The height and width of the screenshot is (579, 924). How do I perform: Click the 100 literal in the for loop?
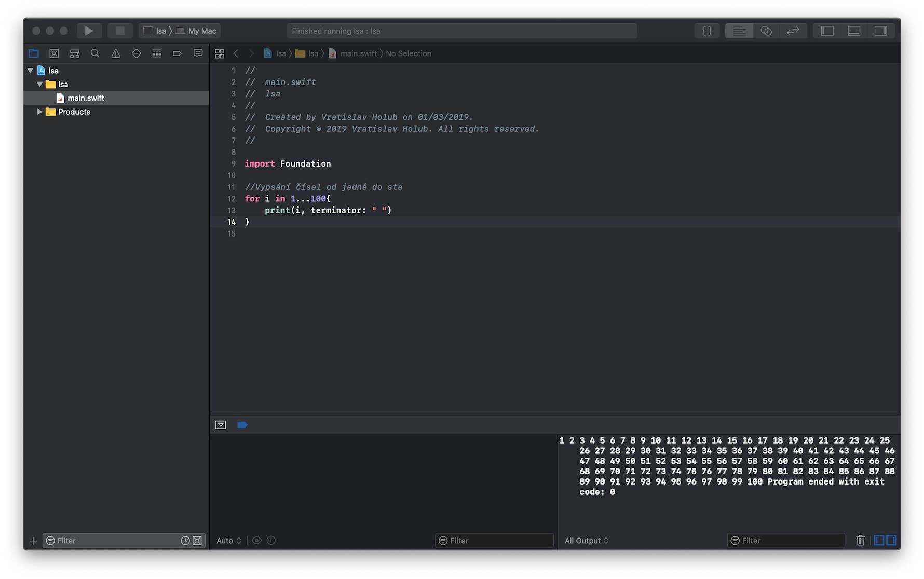[318, 199]
